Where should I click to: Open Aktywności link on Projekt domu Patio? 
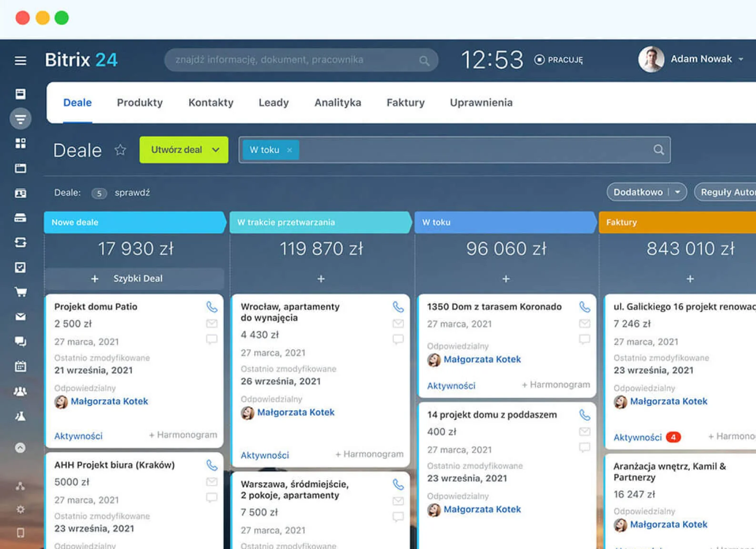click(78, 436)
